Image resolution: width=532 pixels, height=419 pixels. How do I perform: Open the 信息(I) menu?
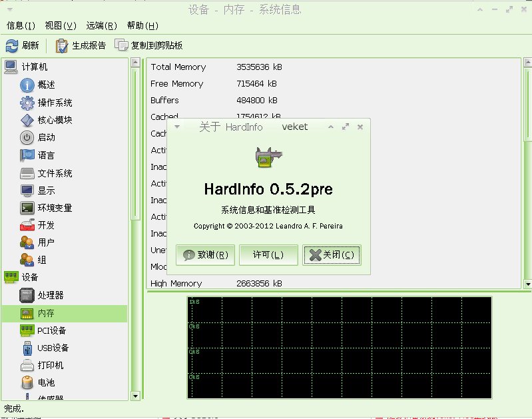coord(21,26)
